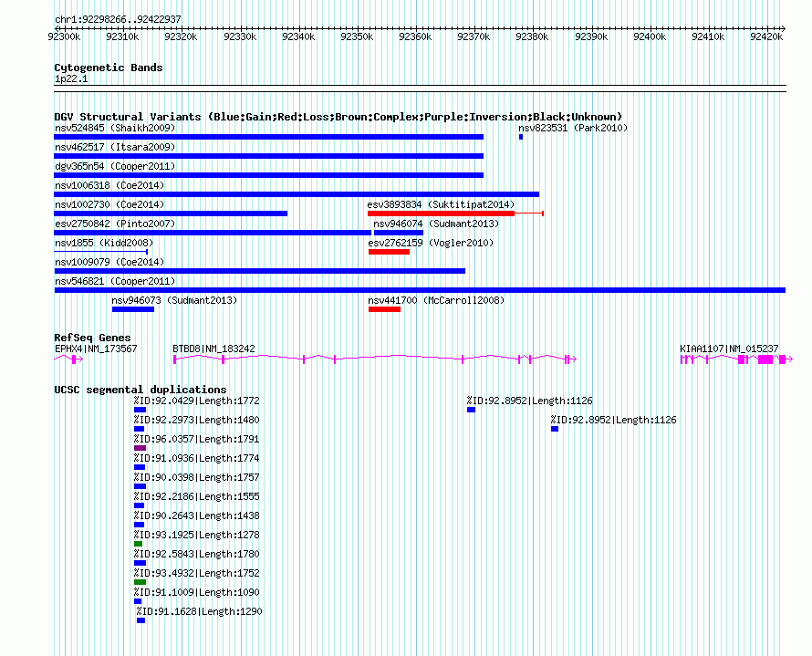This screenshot has width=812, height=656.
Task: Click the nsv946074 (Sudmant2013) gain bar
Action: click(398, 233)
